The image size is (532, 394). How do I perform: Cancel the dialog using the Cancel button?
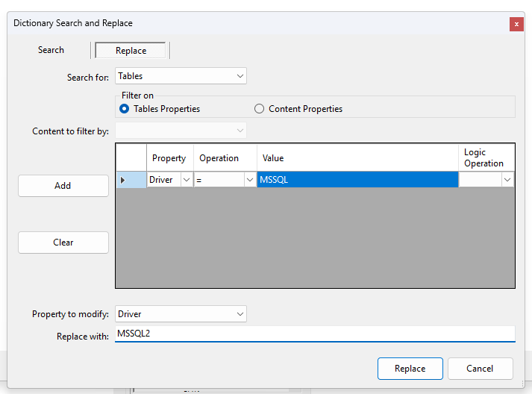pyautogui.click(x=480, y=369)
